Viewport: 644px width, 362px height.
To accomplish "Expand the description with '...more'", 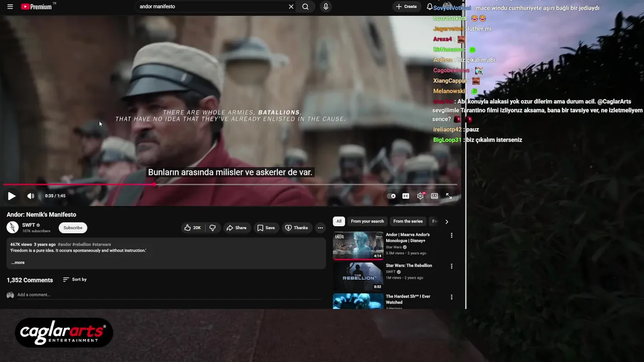I will click(18, 262).
